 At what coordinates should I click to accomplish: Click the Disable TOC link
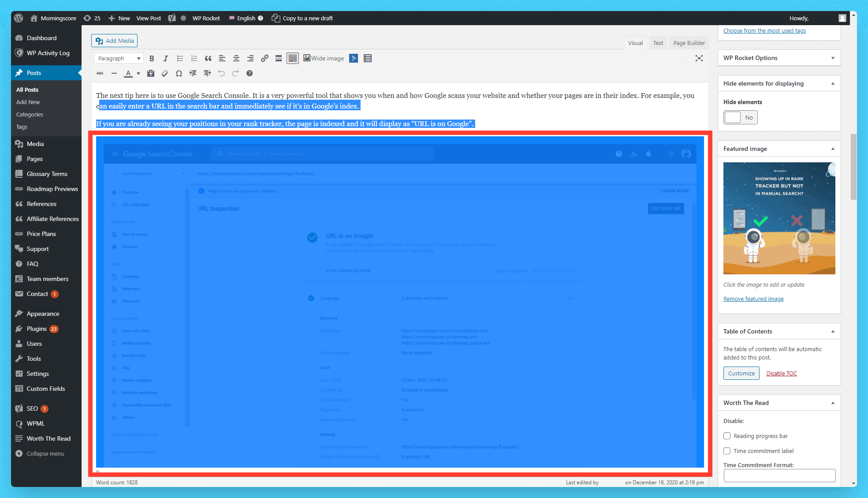[x=782, y=373]
